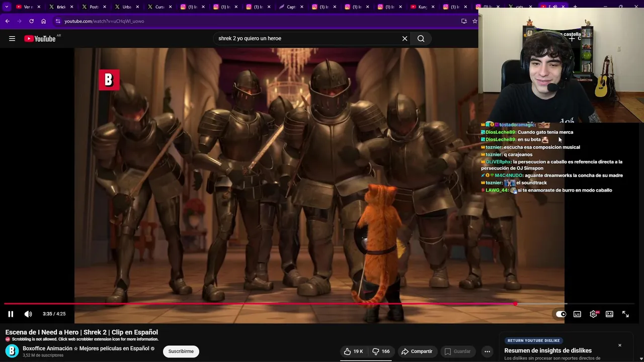Open the player settings gear
644x362 pixels.
pos(594,314)
